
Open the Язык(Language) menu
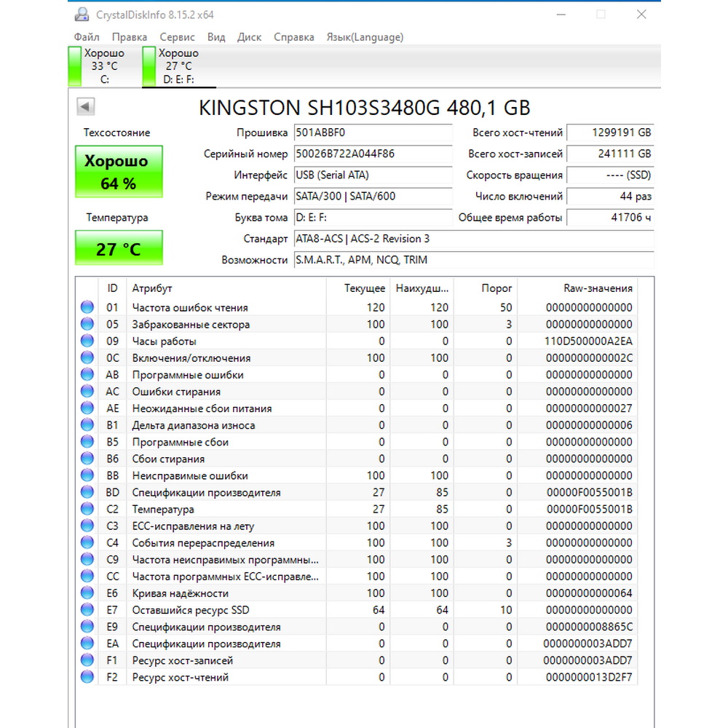coord(365,36)
